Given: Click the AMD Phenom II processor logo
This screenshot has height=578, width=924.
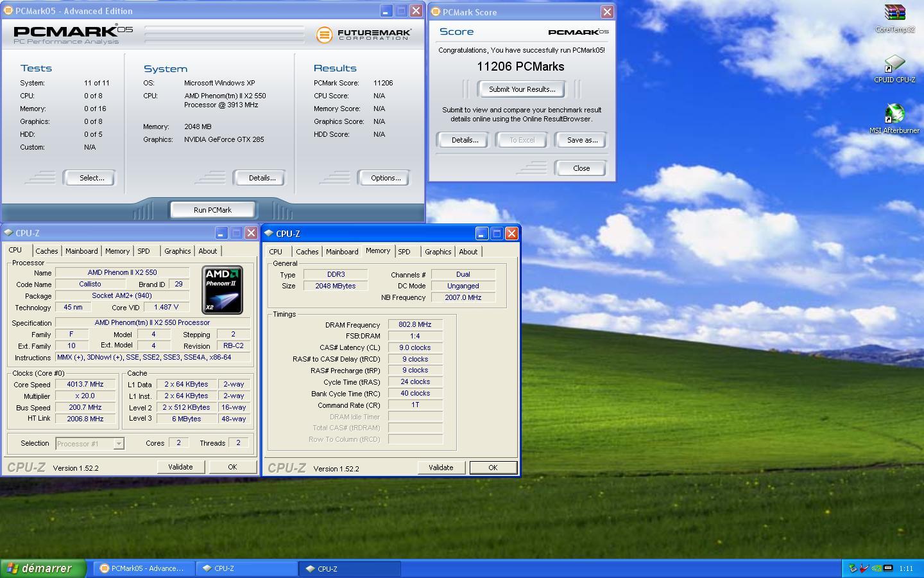Looking at the screenshot, I should click(222, 290).
